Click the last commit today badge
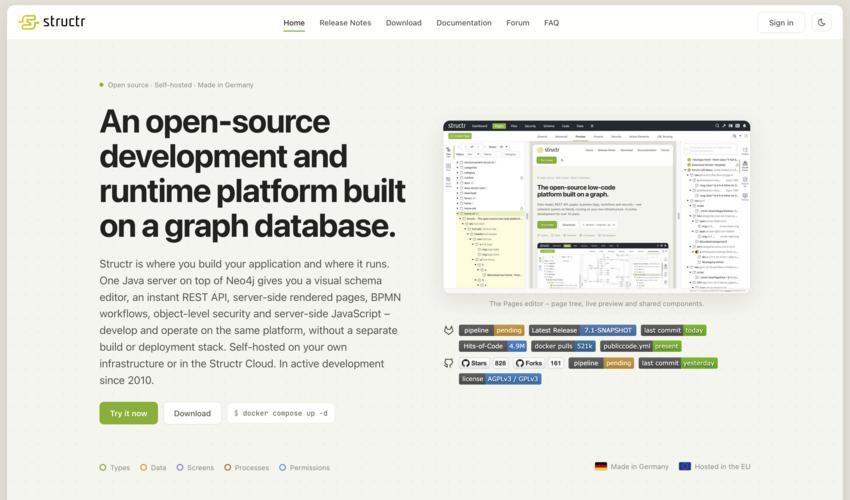Screen dimensions: 850x500 [x=673, y=330]
